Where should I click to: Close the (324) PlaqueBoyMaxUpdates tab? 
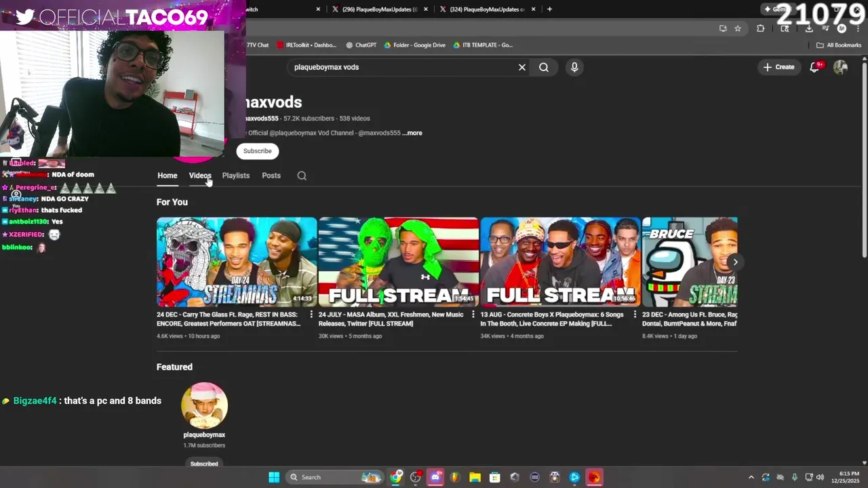(x=534, y=9)
